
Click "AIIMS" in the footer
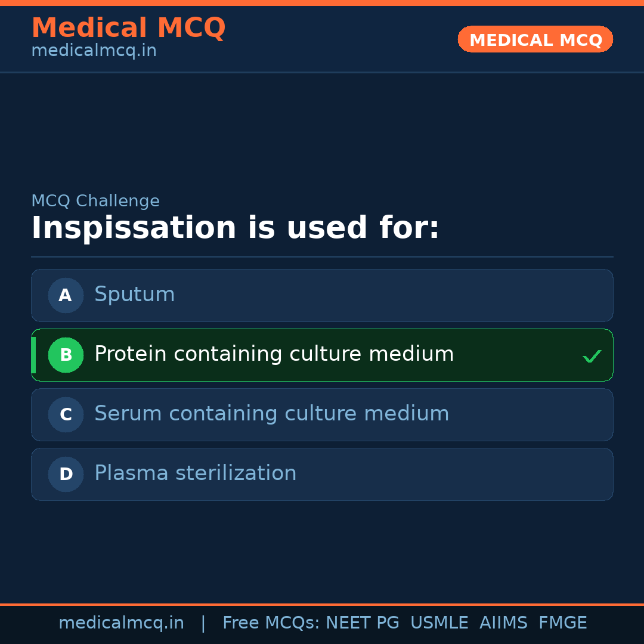click(503, 623)
